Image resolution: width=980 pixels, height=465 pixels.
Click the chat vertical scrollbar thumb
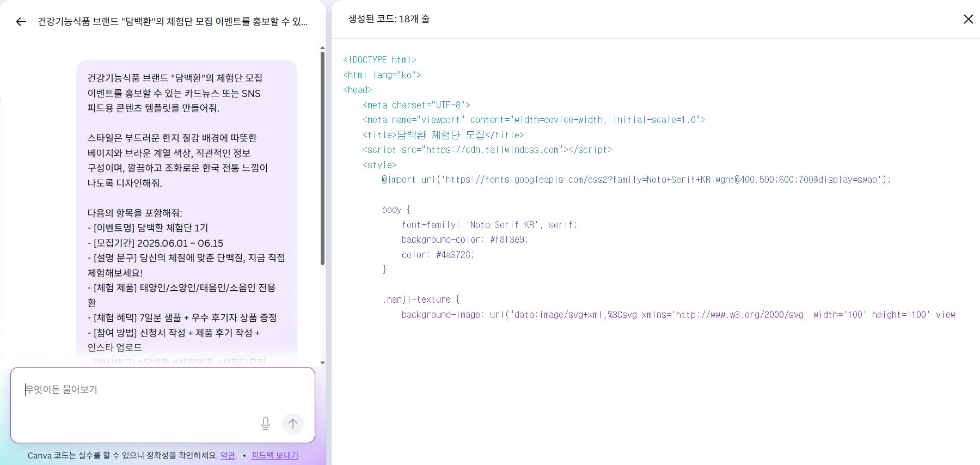(322, 158)
